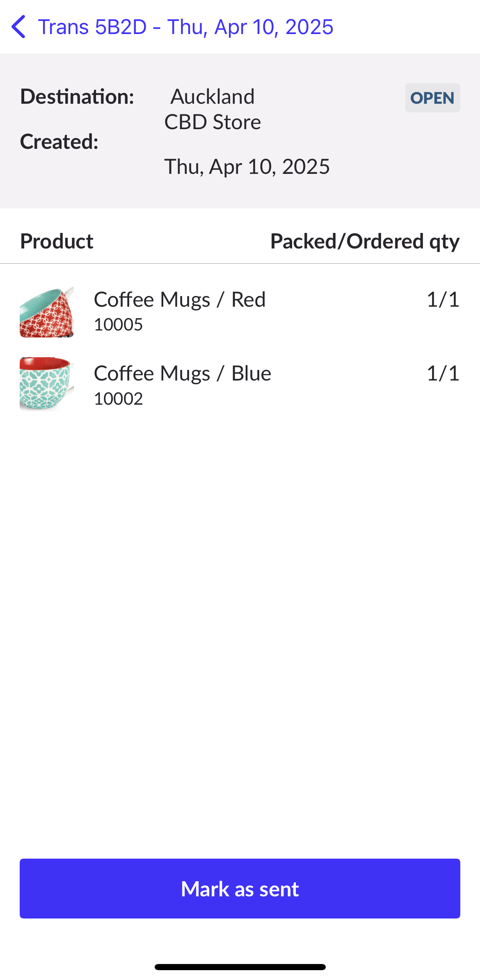
Task: Click the OPEN status badge
Action: coord(432,98)
